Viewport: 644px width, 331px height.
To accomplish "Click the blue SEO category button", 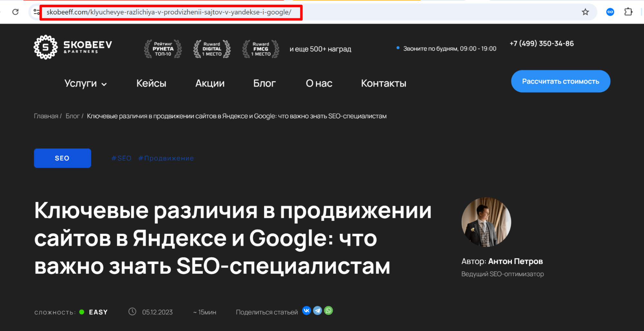I will [x=62, y=158].
